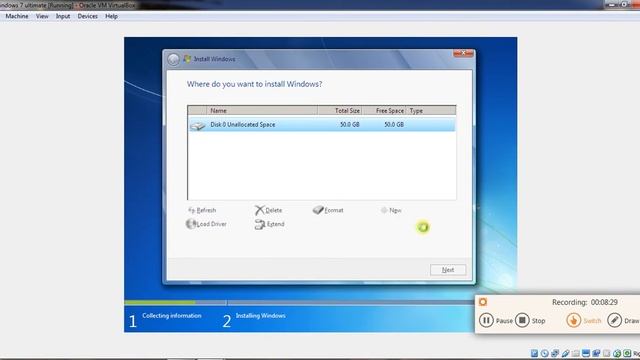Click the Type column header
This screenshot has height=360, width=640.
coord(431,111)
